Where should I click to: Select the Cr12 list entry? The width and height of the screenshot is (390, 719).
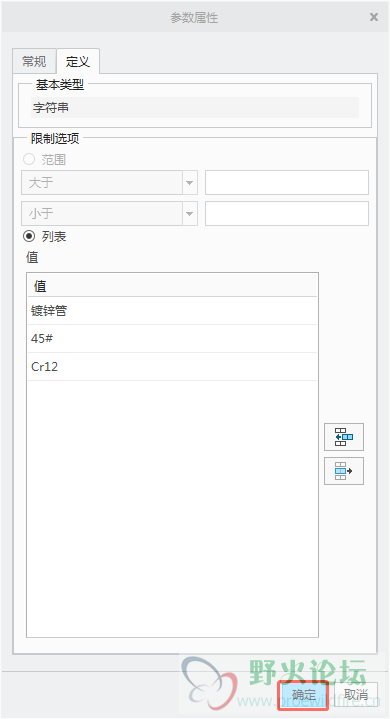(172, 367)
